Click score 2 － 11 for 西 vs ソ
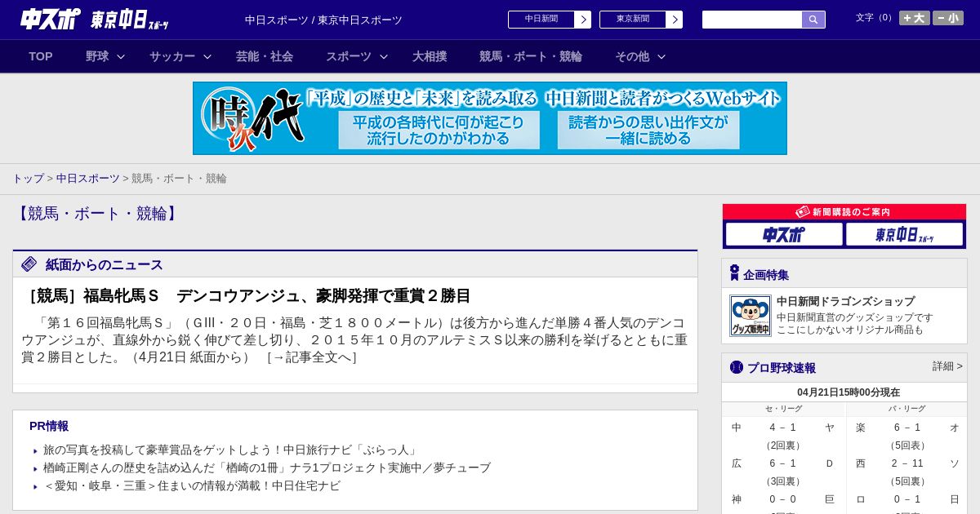980x514 pixels. (906, 463)
